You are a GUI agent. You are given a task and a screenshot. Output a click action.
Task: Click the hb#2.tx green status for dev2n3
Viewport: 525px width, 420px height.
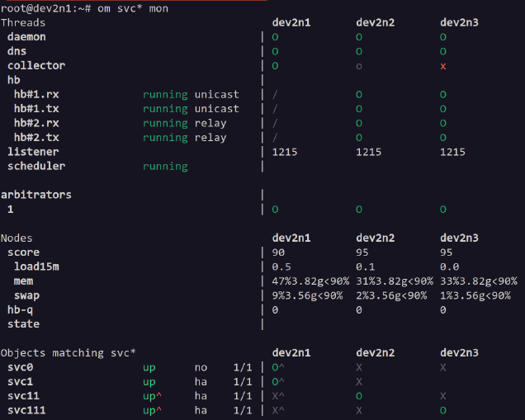click(x=443, y=138)
